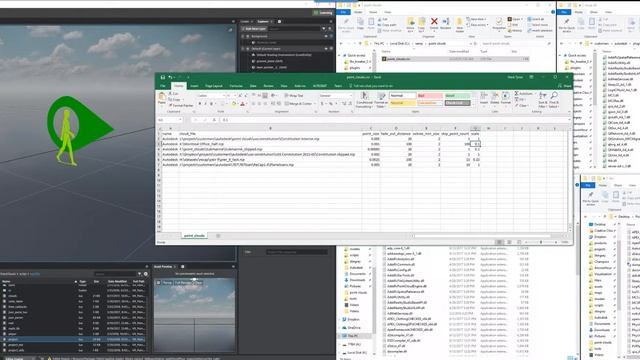Click the fill color bucket in Excel
Viewport: 640px width, 360px height.
(234, 104)
